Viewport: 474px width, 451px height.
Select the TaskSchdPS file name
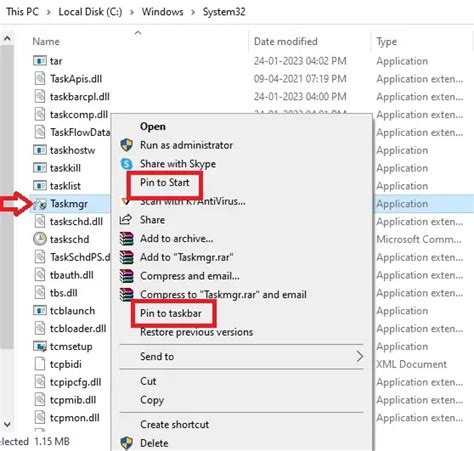[80, 257]
